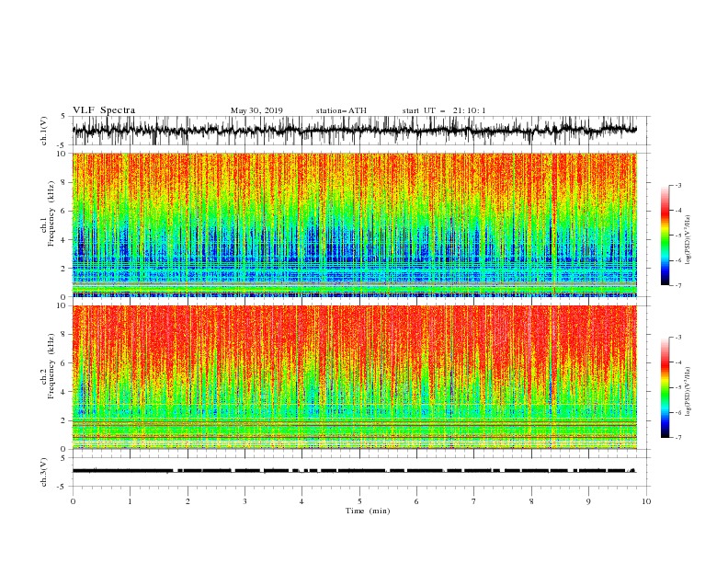Click time axis tick label "3"
Image resolution: width=728 pixels, height=563 pixels.
[245, 501]
